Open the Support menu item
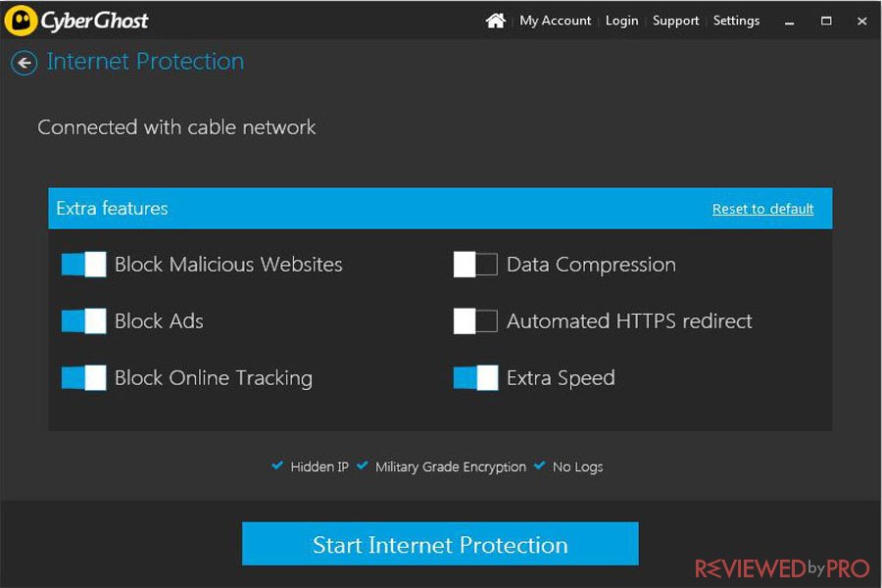882x588 pixels. pyautogui.click(x=675, y=21)
